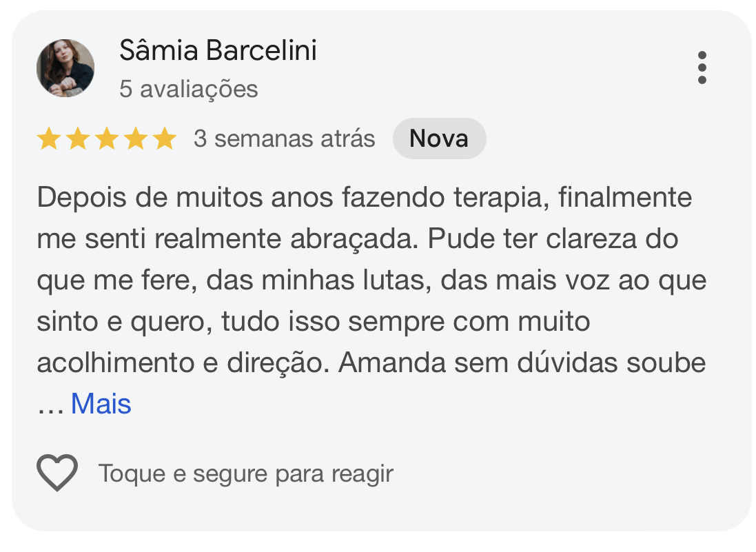Click the third yellow rating star
This screenshot has height=552, width=756.
tap(107, 139)
